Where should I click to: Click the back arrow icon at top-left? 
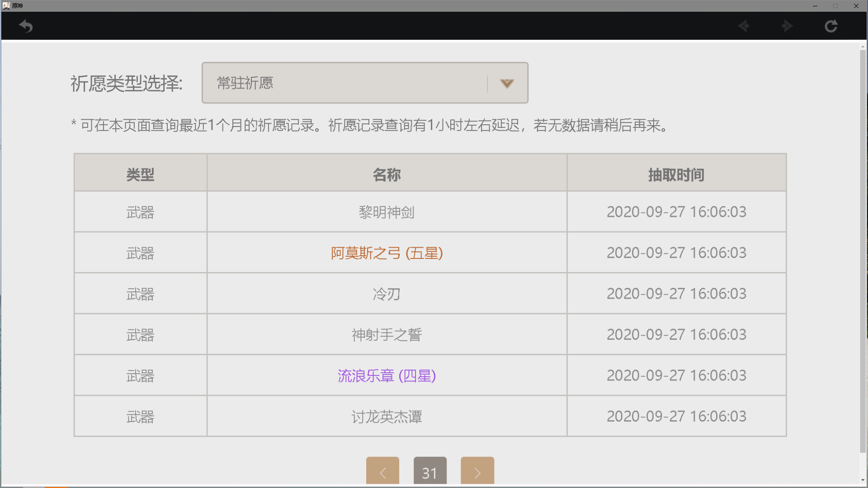coord(26,26)
